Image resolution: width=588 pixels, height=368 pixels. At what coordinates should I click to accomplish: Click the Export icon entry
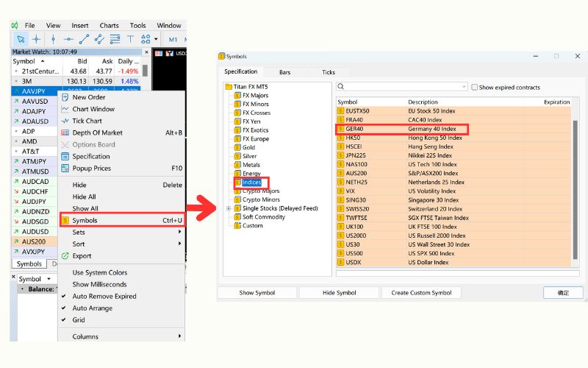tap(65, 256)
